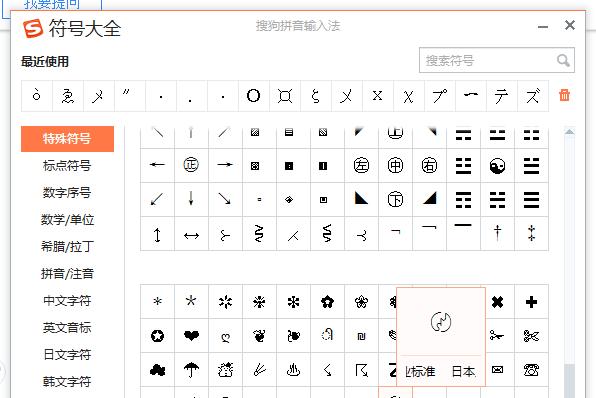The width and height of the screenshot is (596, 398).
Task: Open the 数字序号 category
Action: pos(67,193)
